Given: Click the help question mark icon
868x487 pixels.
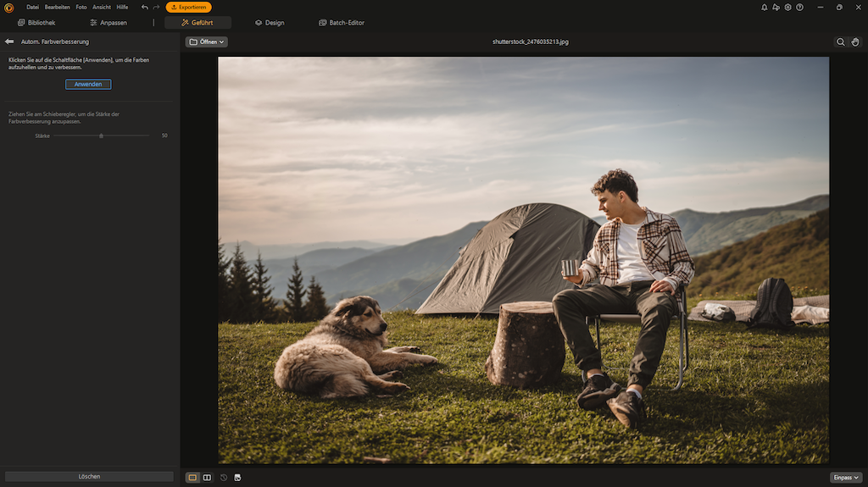Looking at the screenshot, I should click(799, 7).
